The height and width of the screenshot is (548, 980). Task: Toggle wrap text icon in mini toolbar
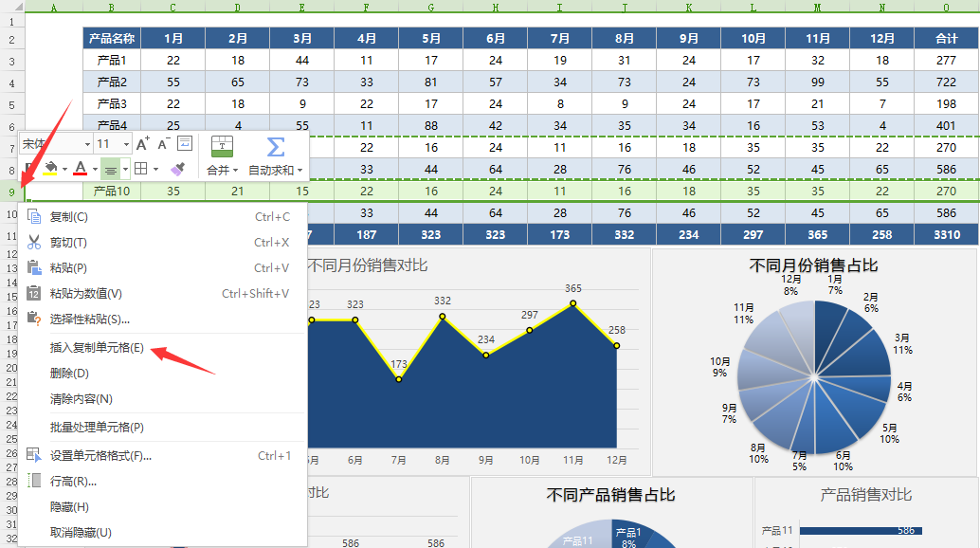click(185, 144)
